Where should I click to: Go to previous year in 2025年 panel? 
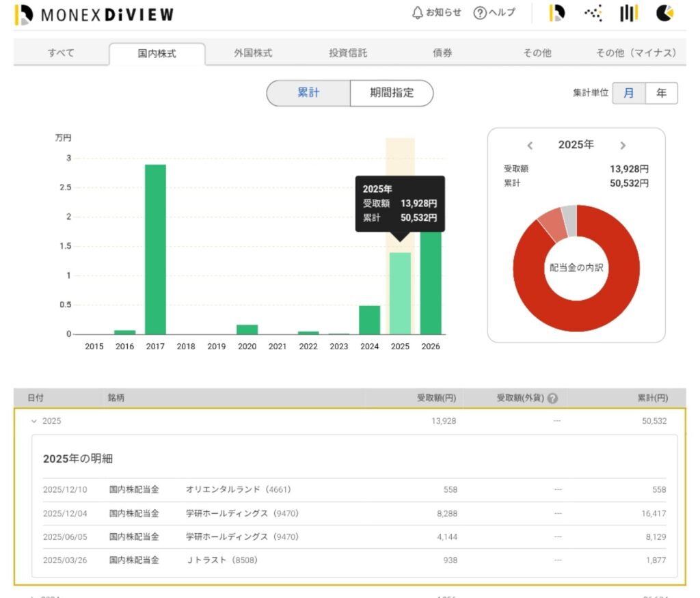[530, 146]
